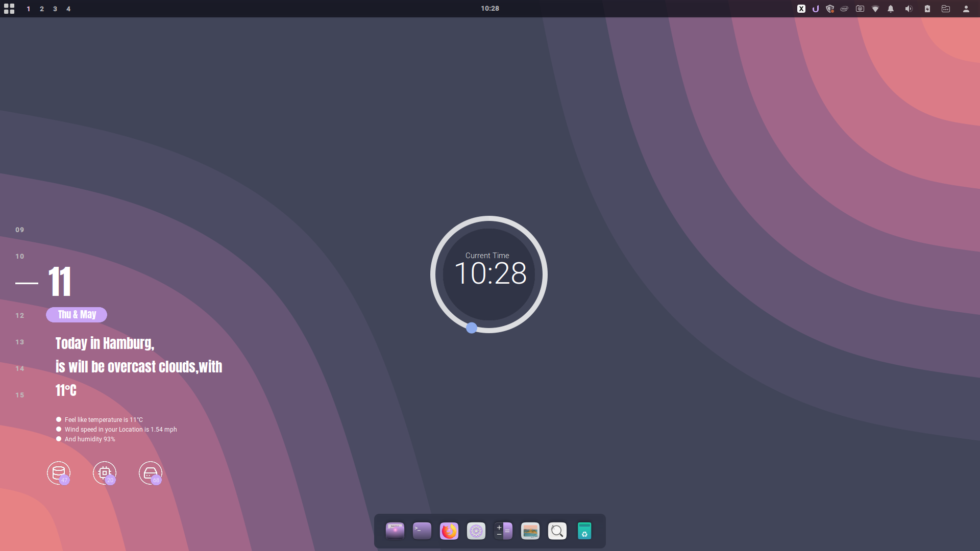This screenshot has width=980, height=551.
Task: Open the notifications bell
Action: 891,9
